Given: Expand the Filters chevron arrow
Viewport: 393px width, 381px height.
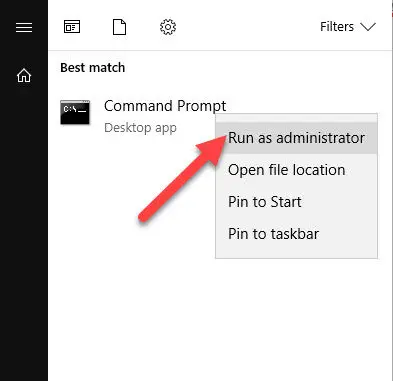Looking at the screenshot, I should [x=368, y=27].
